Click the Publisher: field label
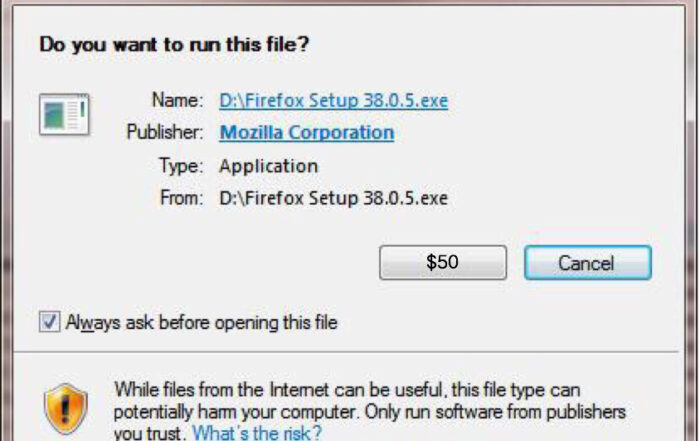 click(x=165, y=132)
